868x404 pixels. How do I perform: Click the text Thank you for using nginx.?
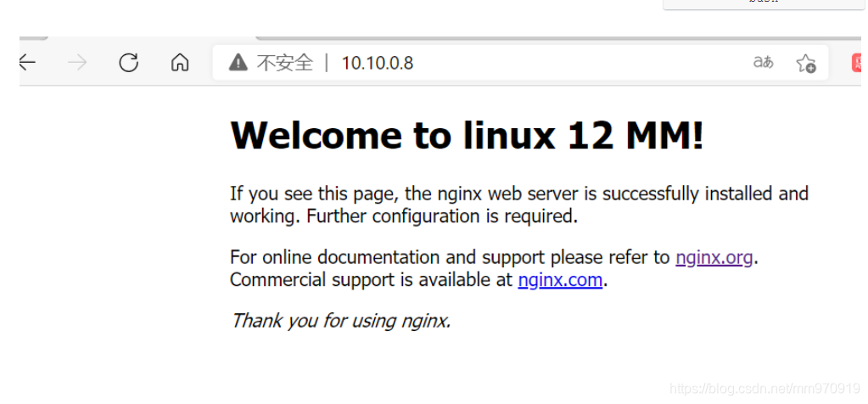pyautogui.click(x=340, y=321)
